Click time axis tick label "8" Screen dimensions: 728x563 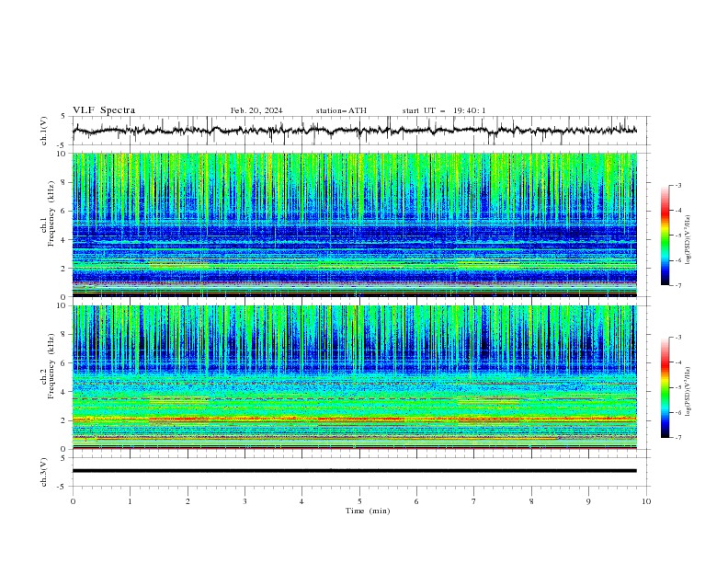[x=531, y=501]
